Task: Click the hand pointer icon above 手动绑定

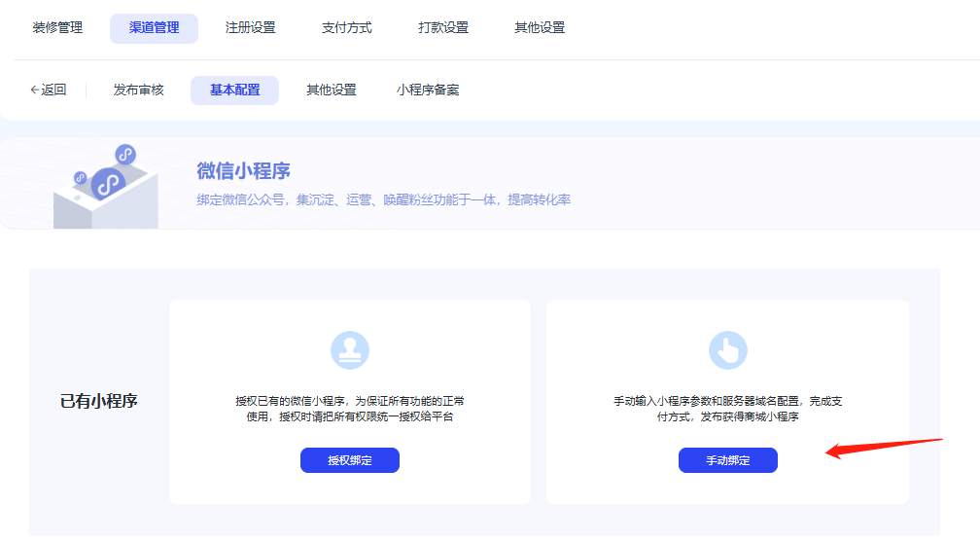Action: (727, 350)
